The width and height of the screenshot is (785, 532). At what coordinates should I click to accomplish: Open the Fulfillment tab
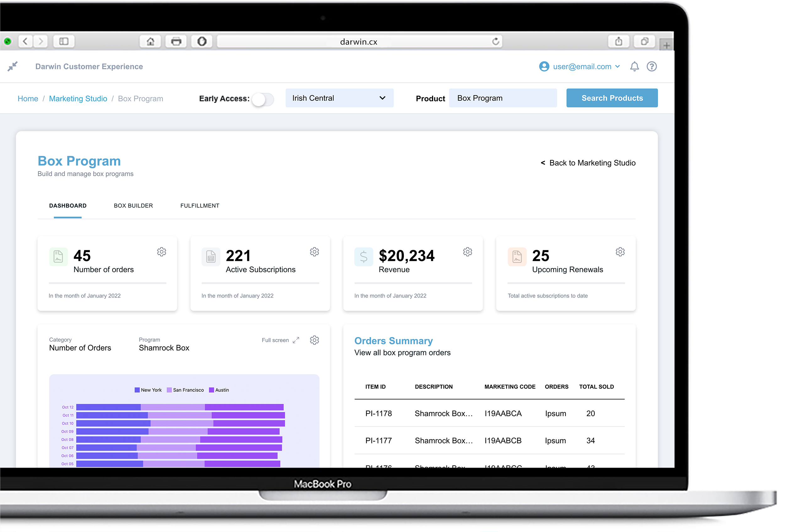[x=200, y=205]
